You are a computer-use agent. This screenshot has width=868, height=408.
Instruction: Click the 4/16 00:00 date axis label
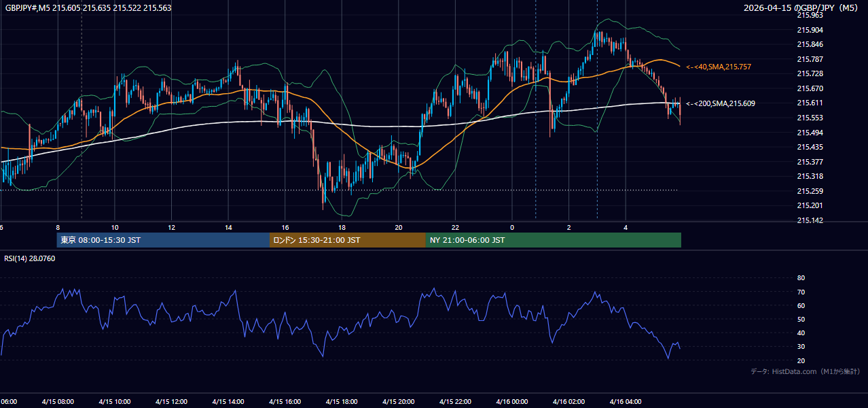coord(512,402)
